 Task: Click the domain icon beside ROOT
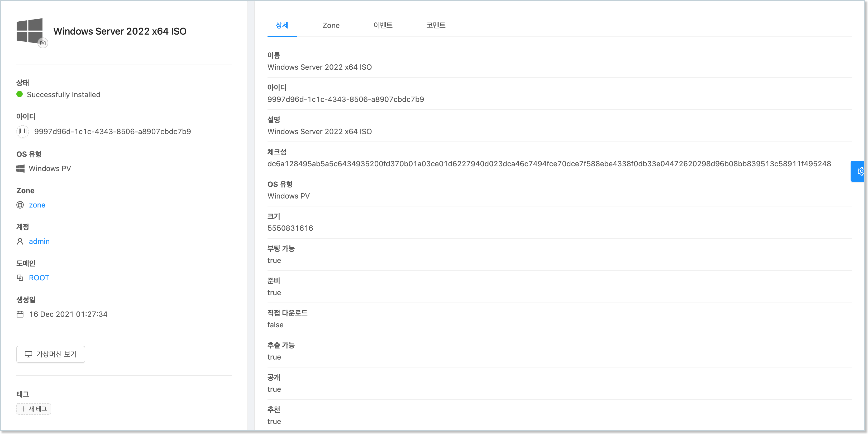[20, 277]
